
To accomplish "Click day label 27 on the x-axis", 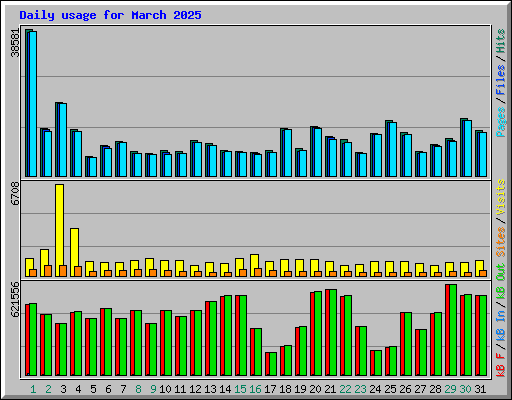I will 420,389.
